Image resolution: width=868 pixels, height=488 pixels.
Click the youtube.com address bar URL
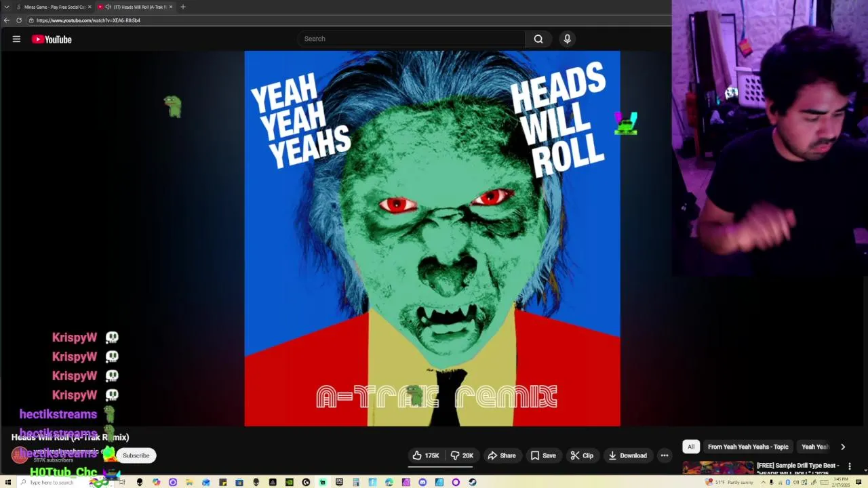pyautogui.click(x=88, y=20)
